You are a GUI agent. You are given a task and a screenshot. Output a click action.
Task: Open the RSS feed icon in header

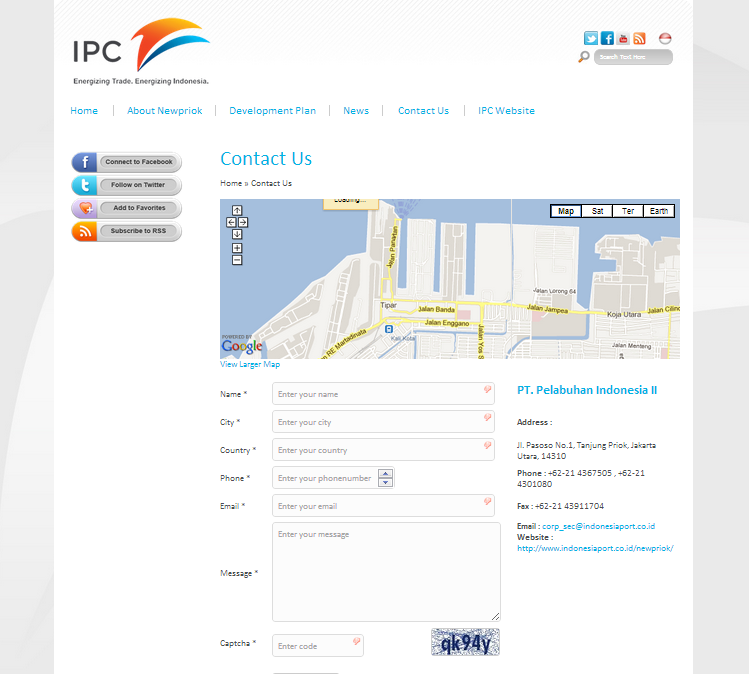pyautogui.click(x=639, y=38)
